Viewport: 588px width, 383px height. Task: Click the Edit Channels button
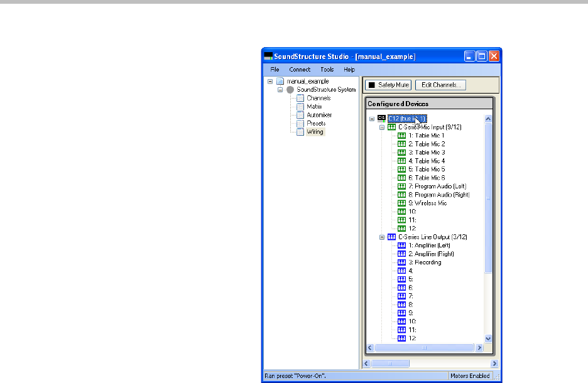pos(440,85)
